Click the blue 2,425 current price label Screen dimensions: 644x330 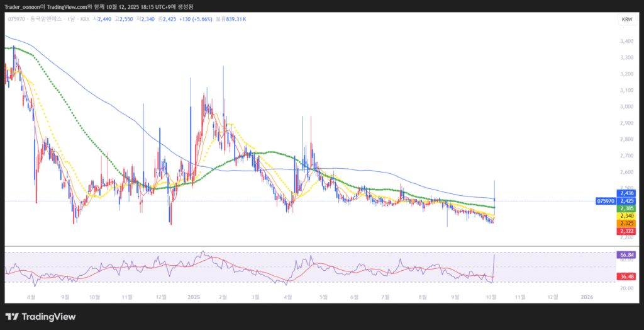[x=626, y=201]
